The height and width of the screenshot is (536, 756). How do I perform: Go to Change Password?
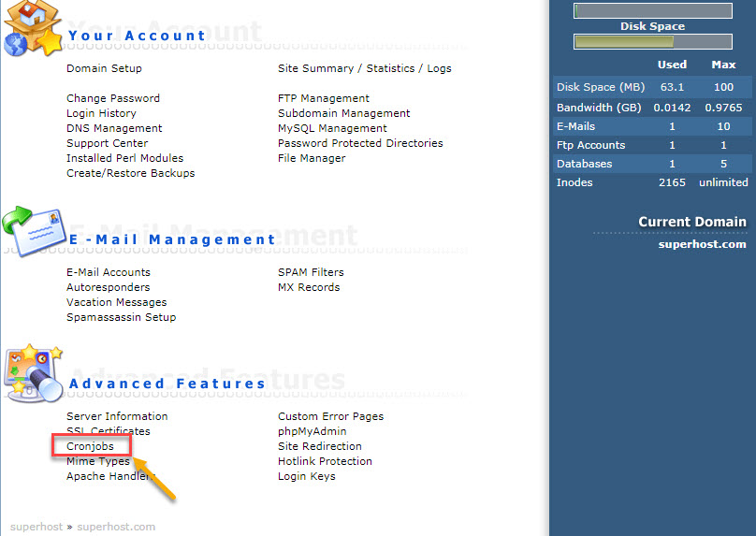tap(112, 98)
